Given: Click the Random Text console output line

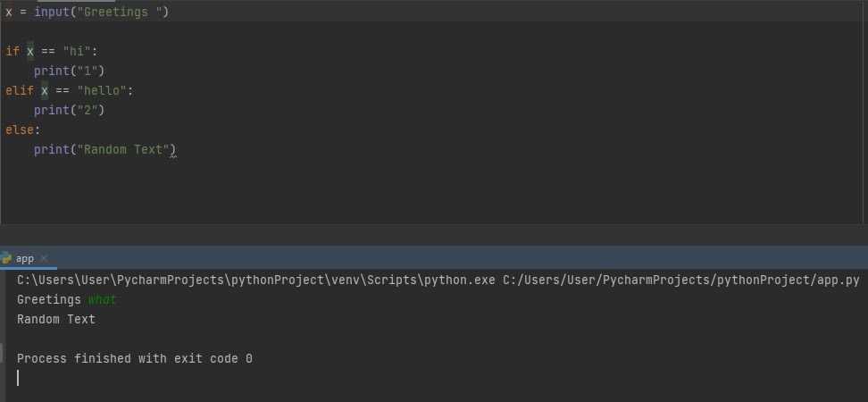Looking at the screenshot, I should click(56, 320).
